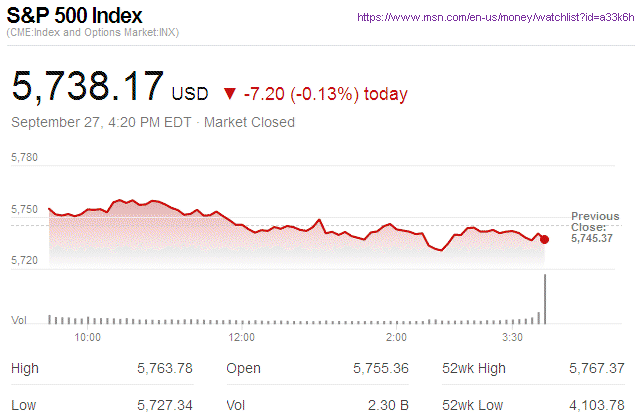Click the current price 5,738.17
Viewport: 640px width, 420px height.
[87, 86]
